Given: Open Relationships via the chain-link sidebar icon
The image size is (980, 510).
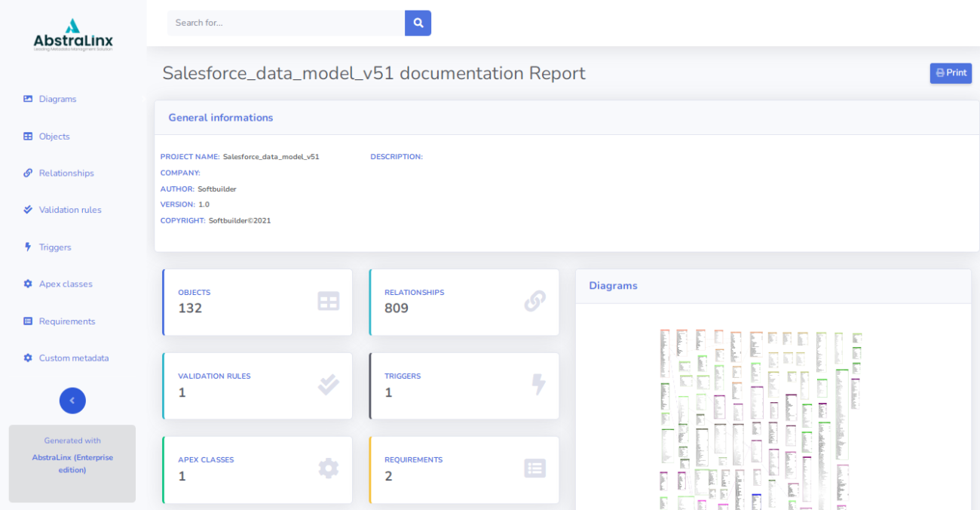Looking at the screenshot, I should (x=28, y=173).
